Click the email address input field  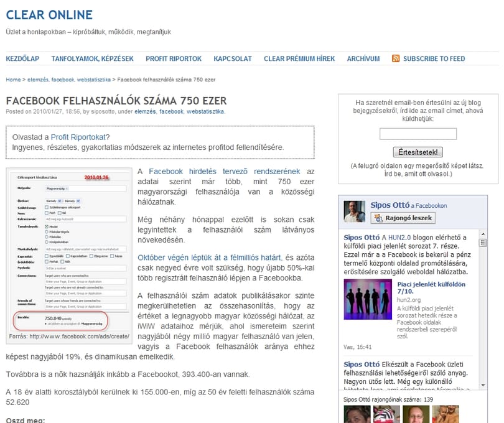click(x=418, y=134)
